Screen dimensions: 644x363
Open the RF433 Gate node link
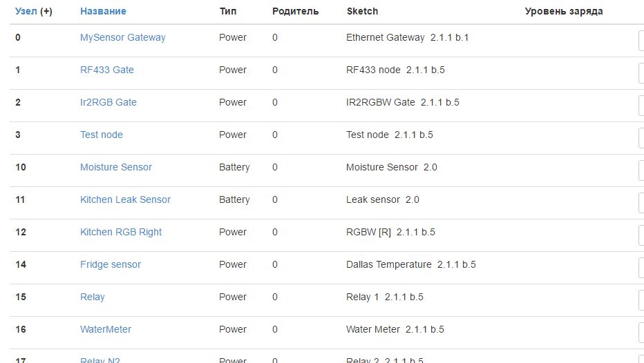(106, 70)
